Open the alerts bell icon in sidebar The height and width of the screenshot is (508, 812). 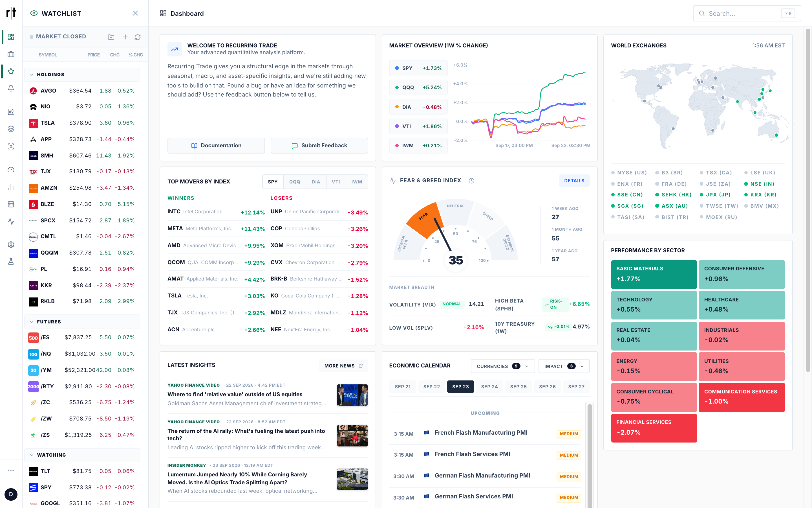tap(11, 88)
